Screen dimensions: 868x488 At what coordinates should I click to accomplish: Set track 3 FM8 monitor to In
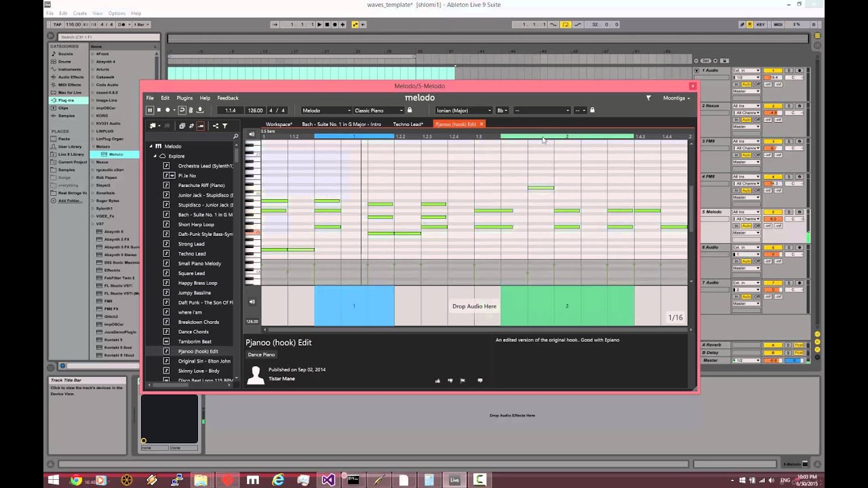pyautogui.click(x=736, y=155)
